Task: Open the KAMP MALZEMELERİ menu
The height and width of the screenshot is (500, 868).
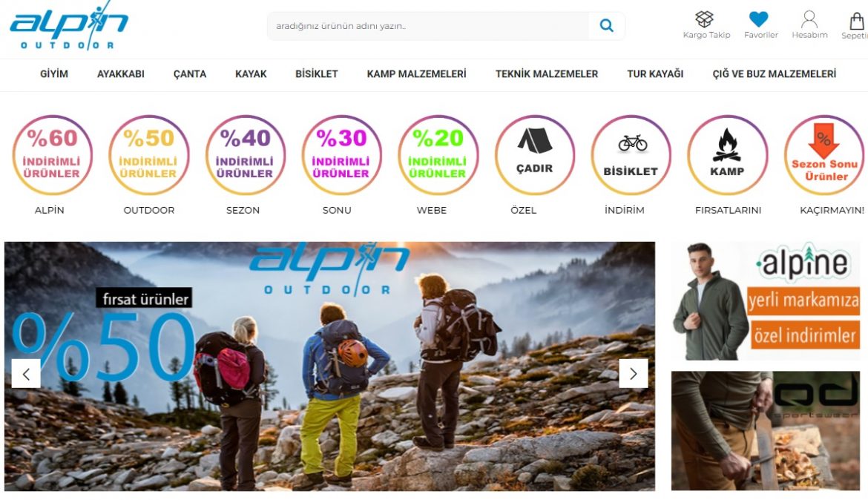Action: [x=416, y=74]
